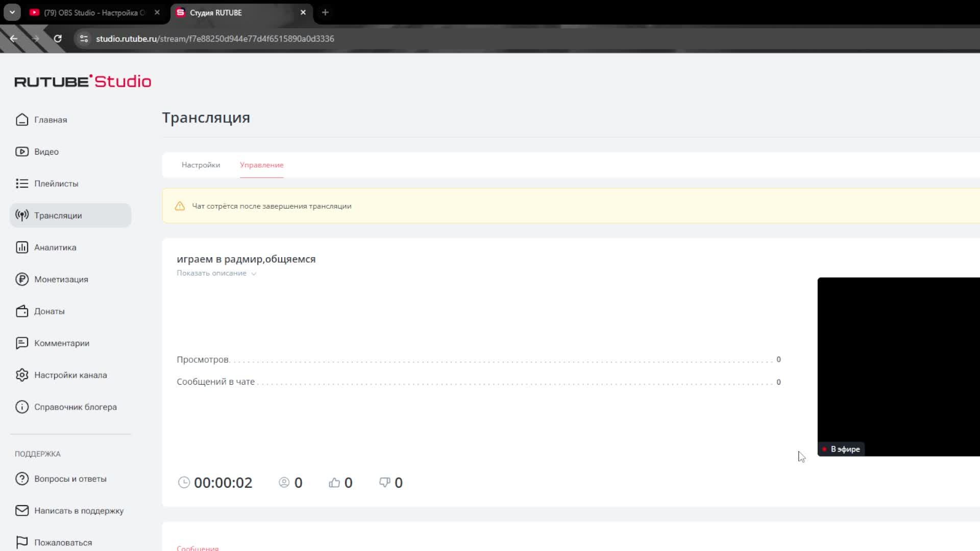
Task: Click the Главная home icon
Action: tap(21, 119)
